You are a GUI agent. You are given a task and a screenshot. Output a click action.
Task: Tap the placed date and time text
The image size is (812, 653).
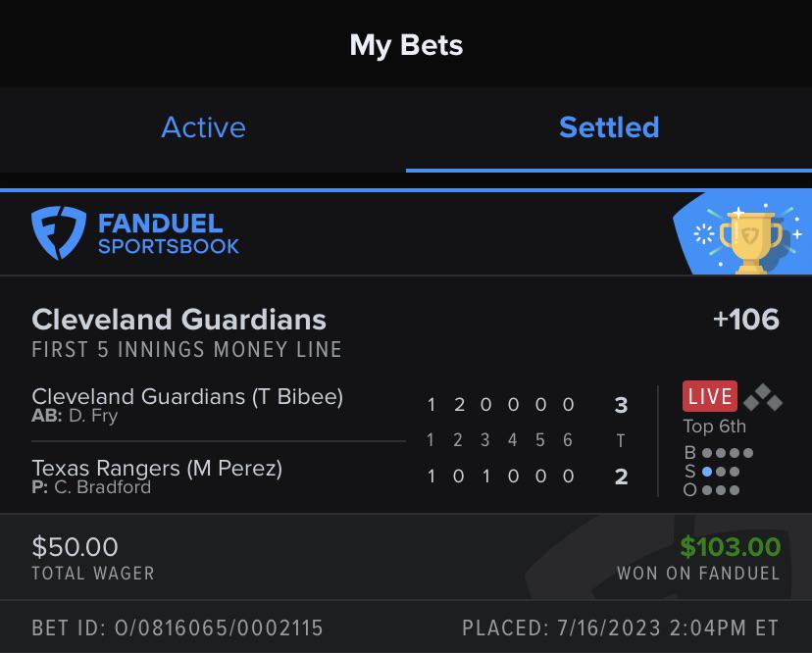coord(620,628)
